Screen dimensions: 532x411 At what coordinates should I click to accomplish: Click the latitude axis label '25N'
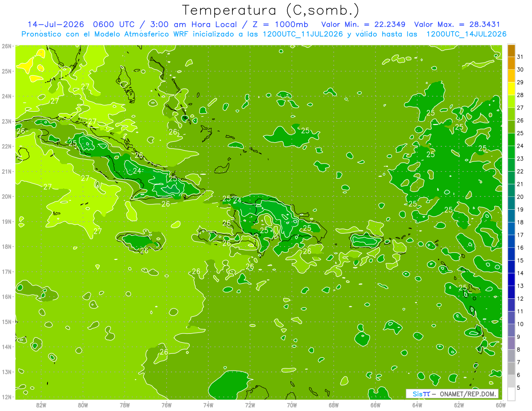pos(6,71)
